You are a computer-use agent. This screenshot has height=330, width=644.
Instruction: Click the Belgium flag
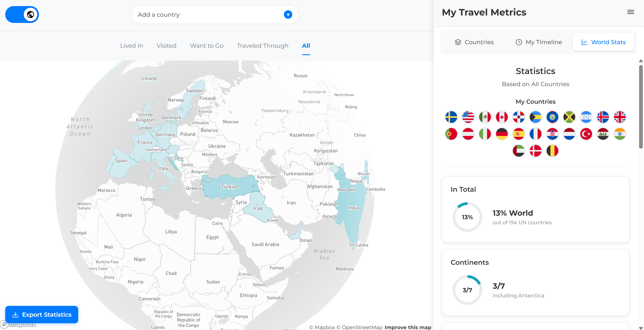coord(552,151)
